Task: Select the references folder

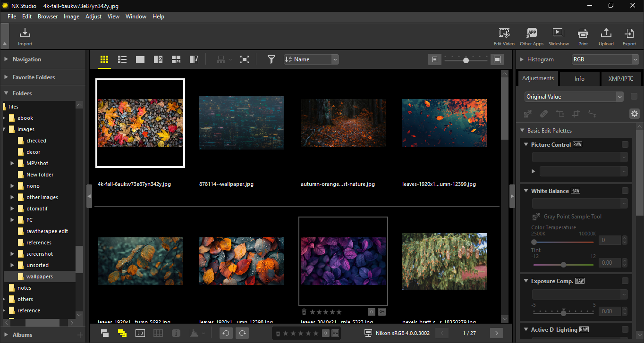Action: click(x=39, y=243)
